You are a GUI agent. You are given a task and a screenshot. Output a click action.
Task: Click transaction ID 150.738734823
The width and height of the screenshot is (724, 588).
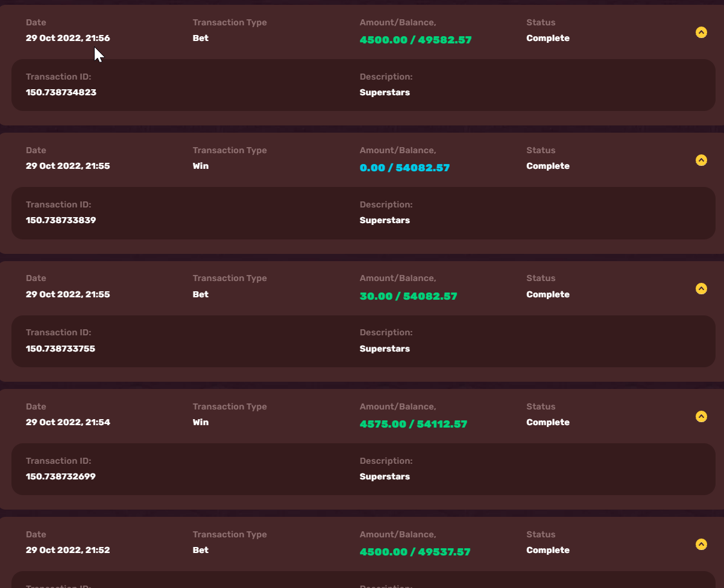coord(61,92)
